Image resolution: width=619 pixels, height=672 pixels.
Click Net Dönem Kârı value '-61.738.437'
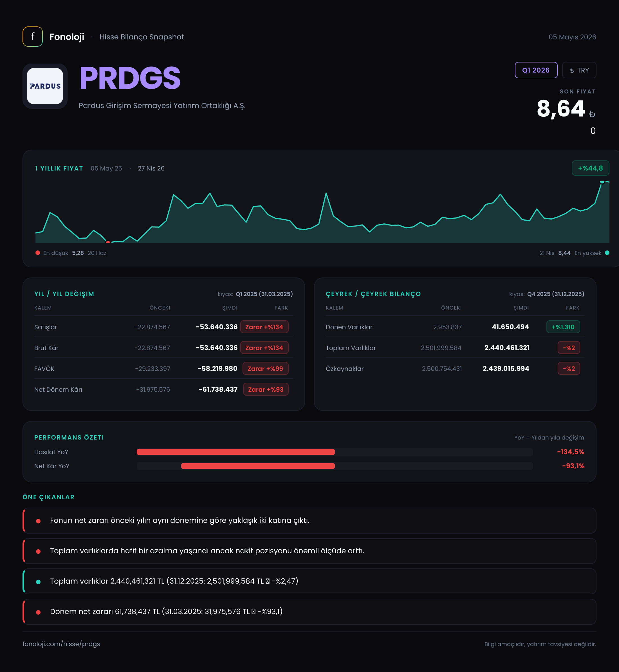(x=218, y=389)
